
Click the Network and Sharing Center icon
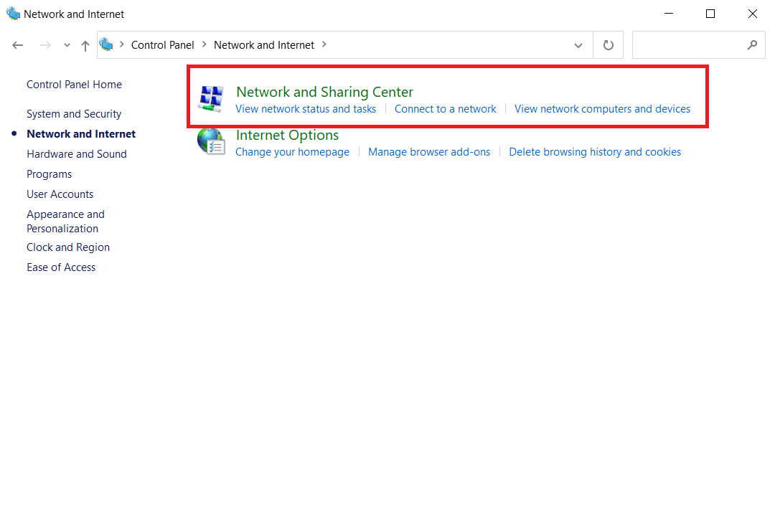pyautogui.click(x=211, y=100)
